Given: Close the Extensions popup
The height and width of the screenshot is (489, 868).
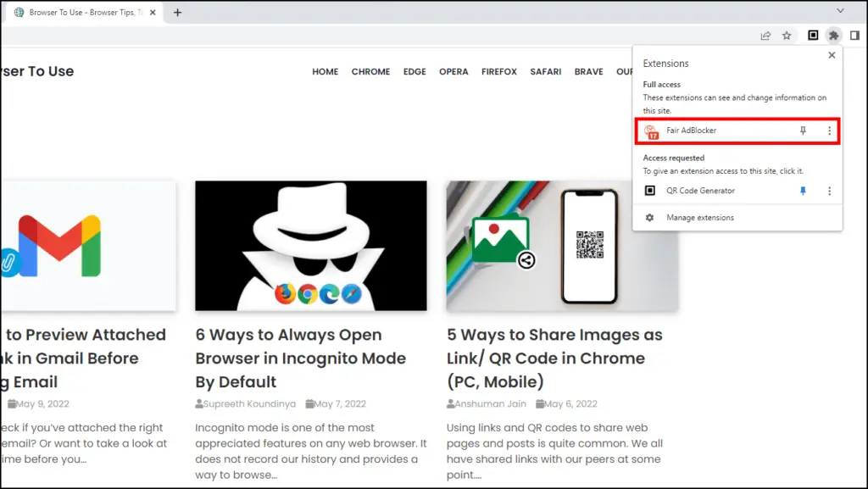Looking at the screenshot, I should click(832, 55).
